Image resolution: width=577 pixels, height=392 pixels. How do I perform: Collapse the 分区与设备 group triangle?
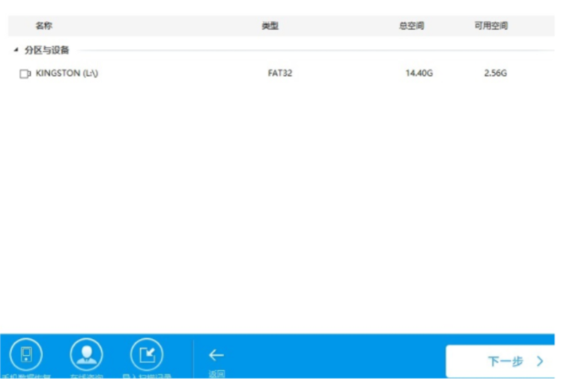tap(16, 50)
